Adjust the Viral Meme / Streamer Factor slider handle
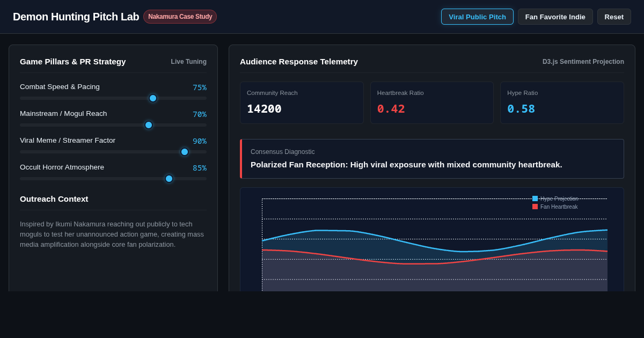644x338 pixels. coord(185,152)
